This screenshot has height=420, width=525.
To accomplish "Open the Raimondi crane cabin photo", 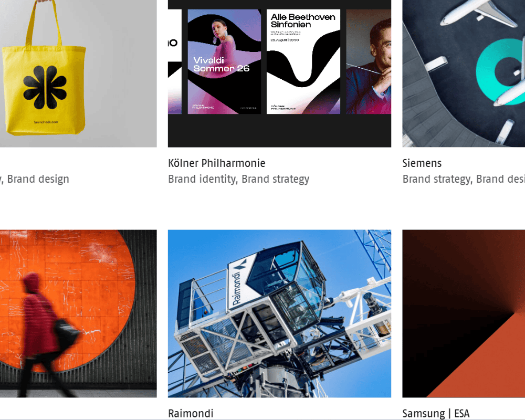I will (x=279, y=313).
